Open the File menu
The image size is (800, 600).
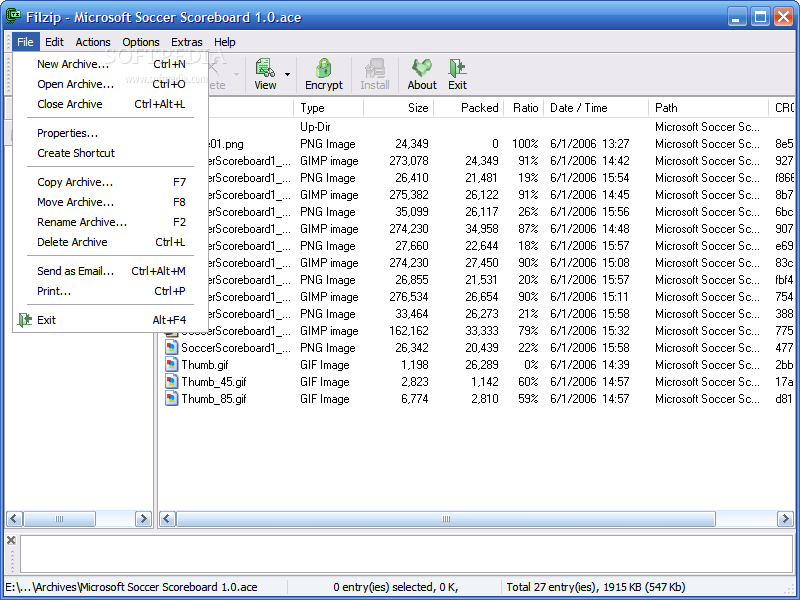(x=25, y=42)
